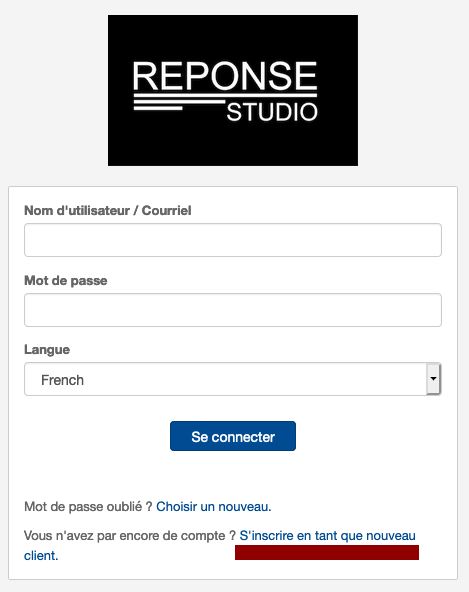Focus the Mot de passe input field
This screenshot has height=592, width=469.
(233, 310)
